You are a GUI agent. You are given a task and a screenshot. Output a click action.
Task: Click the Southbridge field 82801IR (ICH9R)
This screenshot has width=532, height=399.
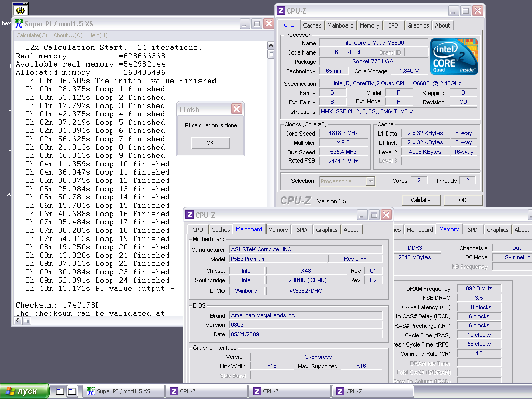(x=306, y=280)
